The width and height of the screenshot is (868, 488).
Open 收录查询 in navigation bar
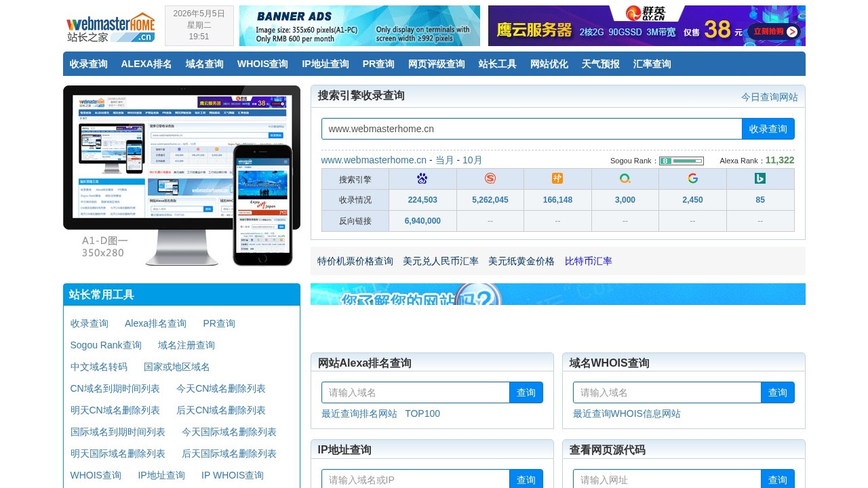89,64
